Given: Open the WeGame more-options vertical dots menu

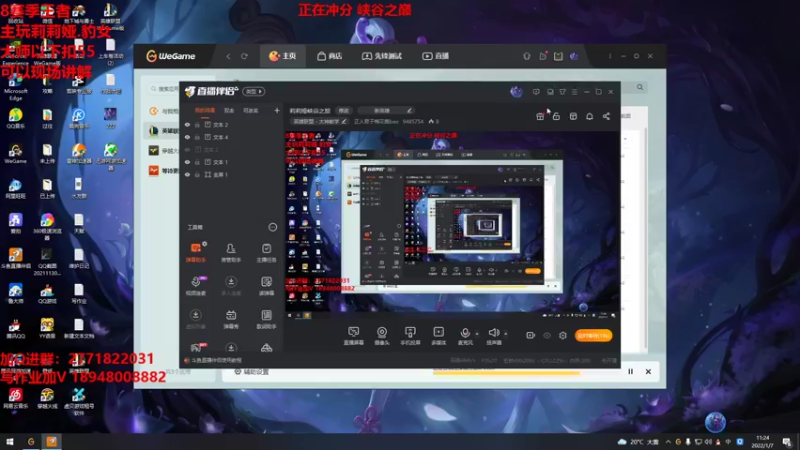Looking at the screenshot, I should (x=610, y=56).
